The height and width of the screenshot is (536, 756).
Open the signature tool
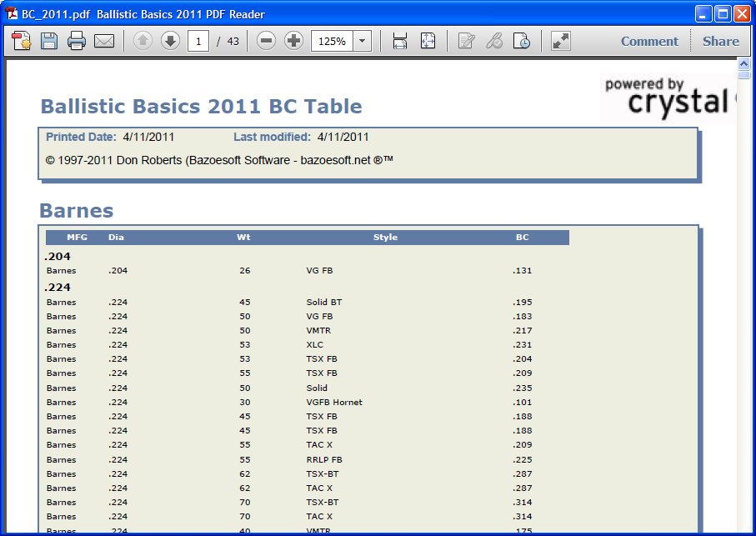(494, 40)
